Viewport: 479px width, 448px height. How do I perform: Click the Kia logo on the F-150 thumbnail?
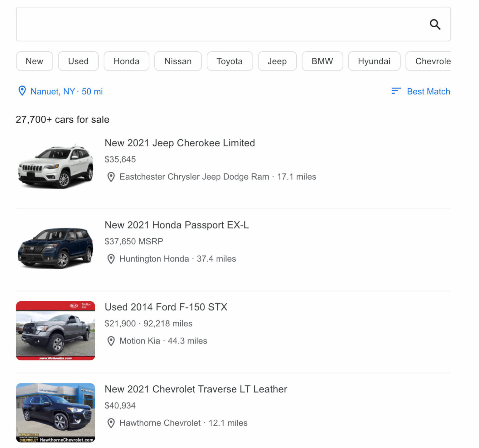coord(74,305)
